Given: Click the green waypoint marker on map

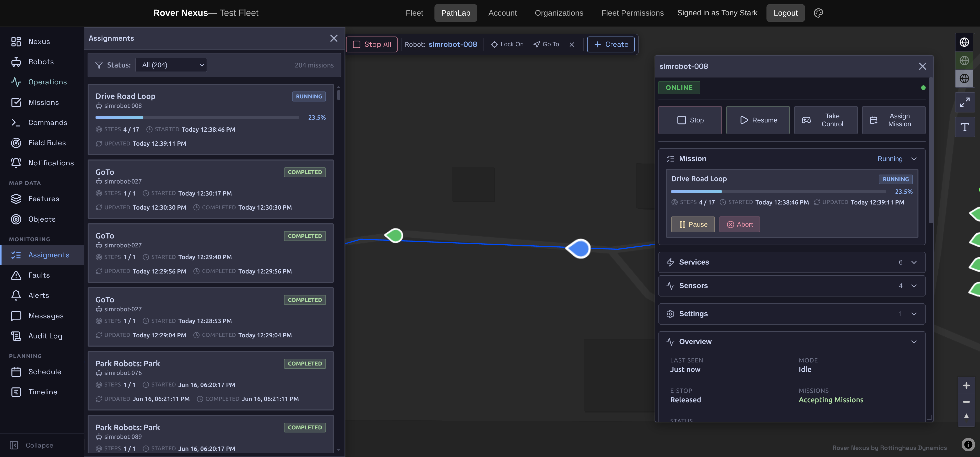Looking at the screenshot, I should point(394,235).
